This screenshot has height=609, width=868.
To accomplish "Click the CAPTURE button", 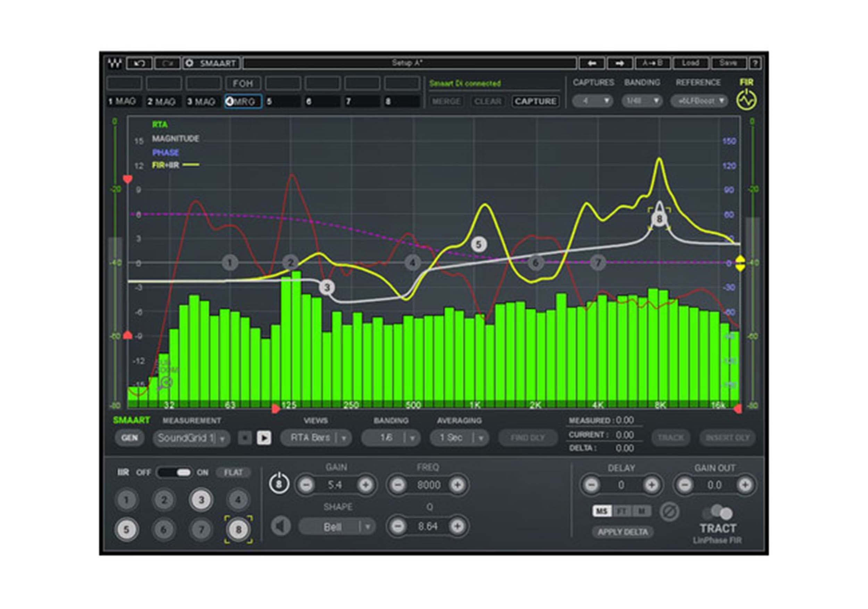I will pos(535,101).
